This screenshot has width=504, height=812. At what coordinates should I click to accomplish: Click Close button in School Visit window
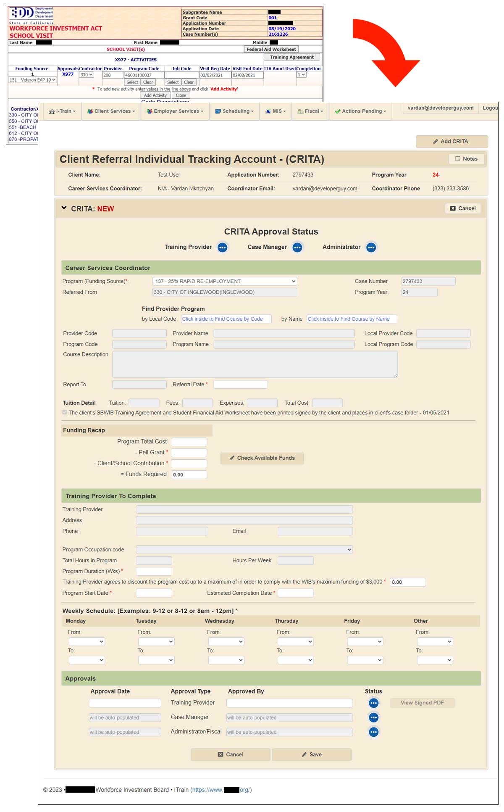(181, 95)
